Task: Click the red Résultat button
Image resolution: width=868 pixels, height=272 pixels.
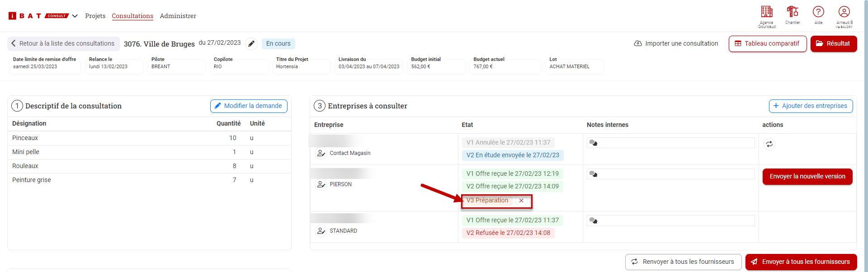Action: [x=833, y=43]
